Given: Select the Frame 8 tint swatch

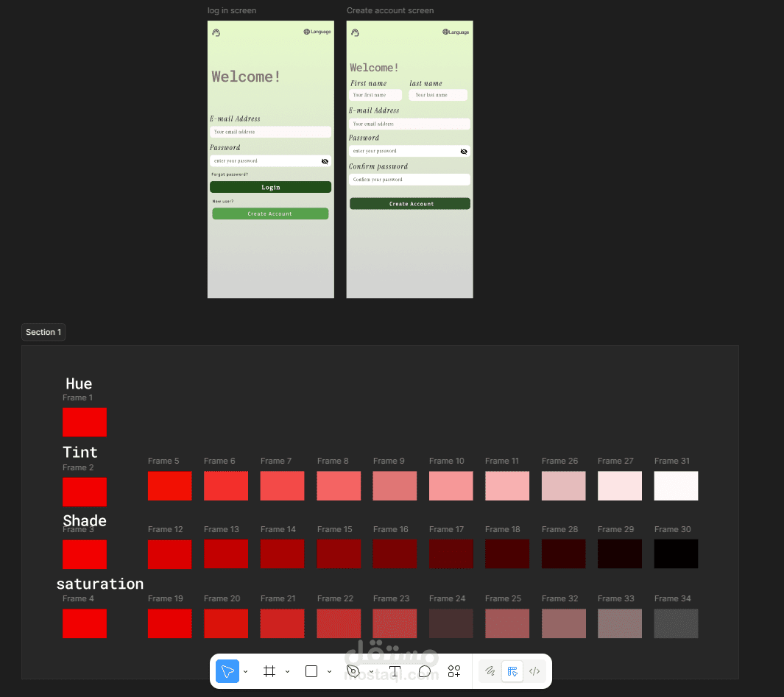Looking at the screenshot, I should click(339, 486).
